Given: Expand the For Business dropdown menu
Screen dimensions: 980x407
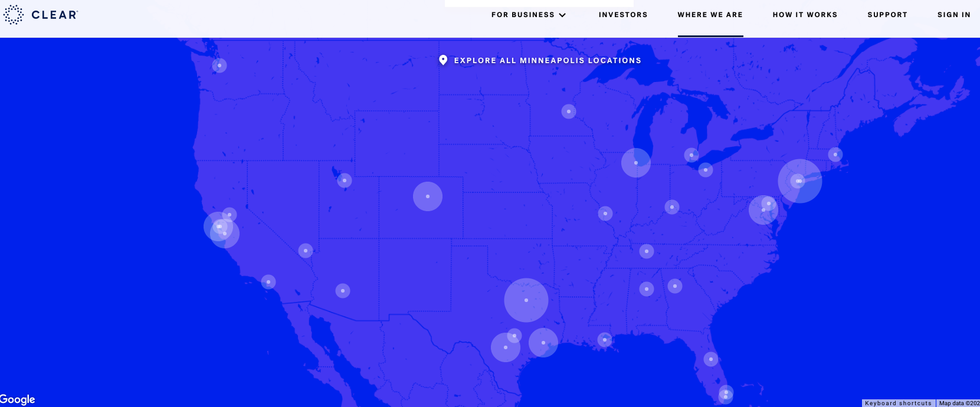Looking at the screenshot, I should (528, 15).
